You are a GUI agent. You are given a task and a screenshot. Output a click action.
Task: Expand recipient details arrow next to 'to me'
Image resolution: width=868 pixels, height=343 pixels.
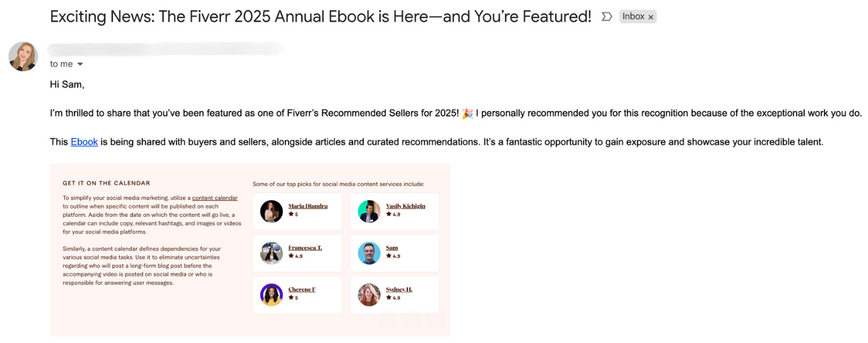click(80, 64)
